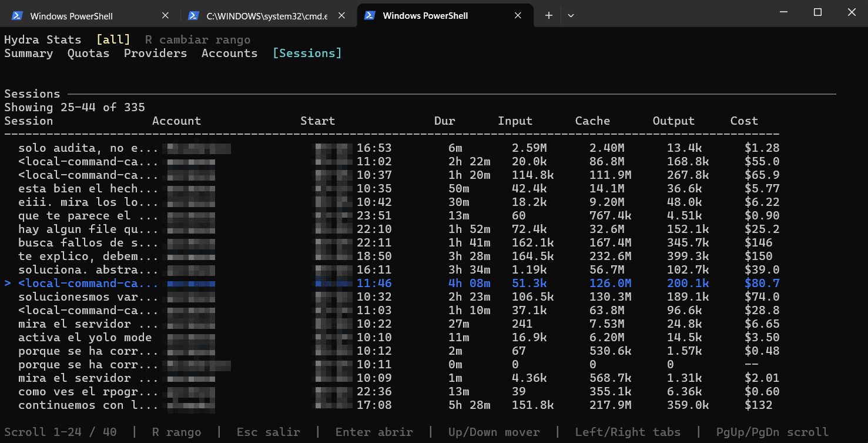Click the 232.6M cache value
Screen dimensions: 868x443
tap(610, 256)
